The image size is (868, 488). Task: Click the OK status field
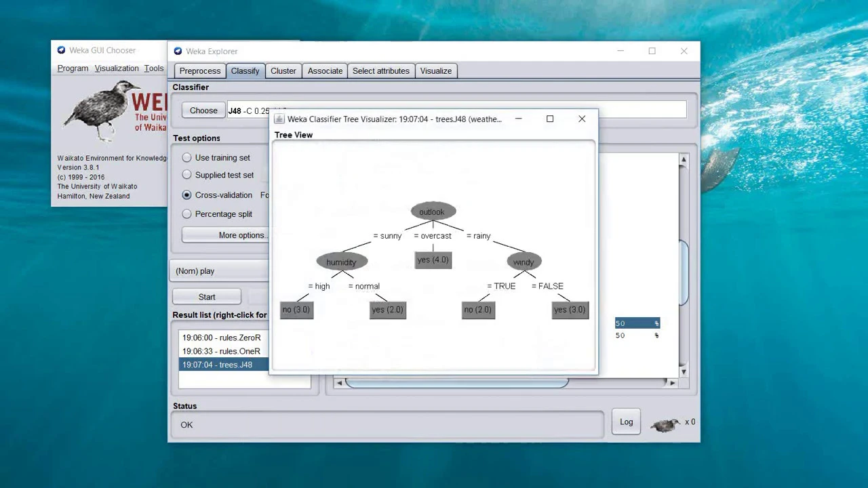pyautogui.click(x=388, y=425)
